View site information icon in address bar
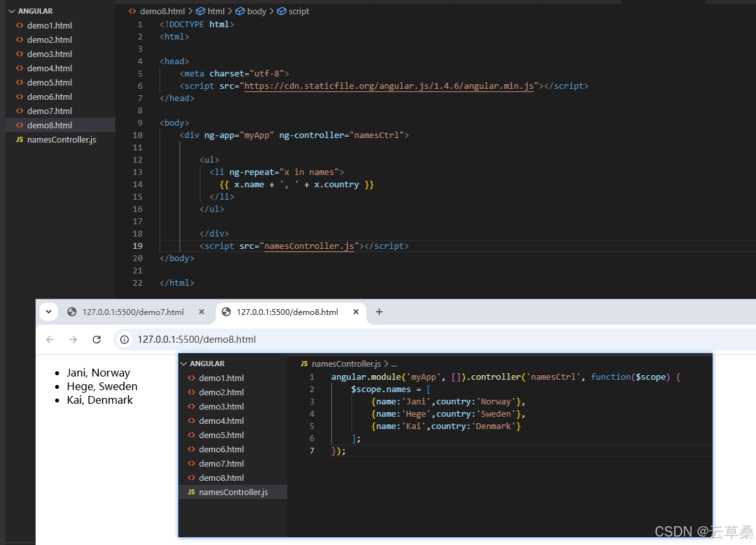This screenshot has width=756, height=545. coord(124,340)
